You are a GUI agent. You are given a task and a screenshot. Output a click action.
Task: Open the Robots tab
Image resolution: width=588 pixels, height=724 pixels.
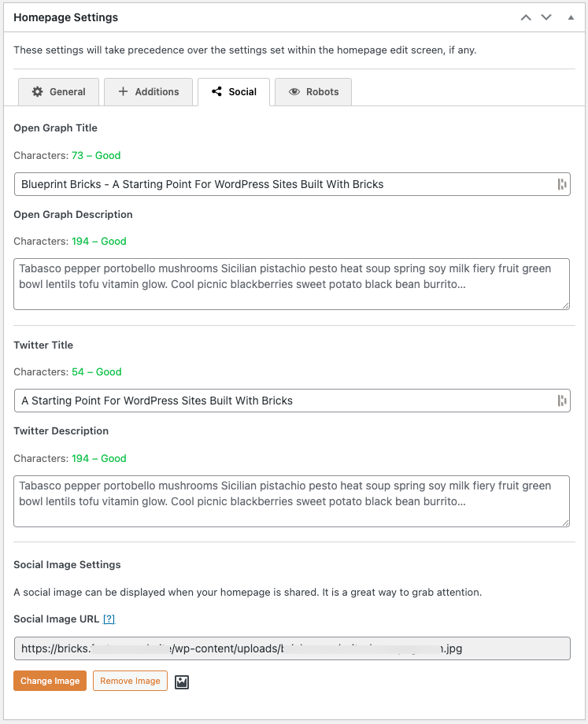click(313, 92)
